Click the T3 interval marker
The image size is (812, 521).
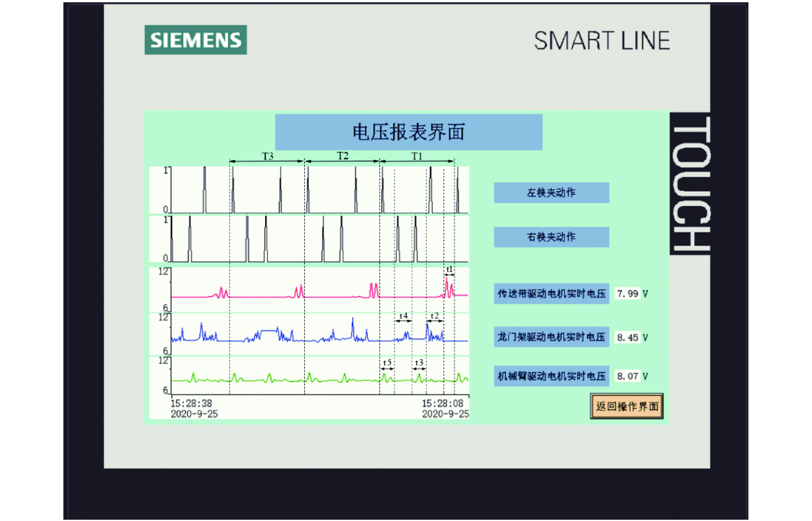(x=267, y=157)
